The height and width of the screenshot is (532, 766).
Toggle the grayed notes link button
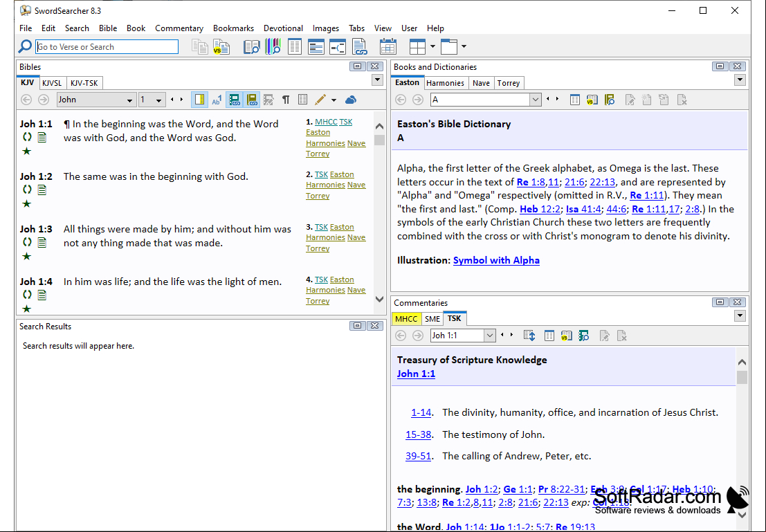pos(268,100)
